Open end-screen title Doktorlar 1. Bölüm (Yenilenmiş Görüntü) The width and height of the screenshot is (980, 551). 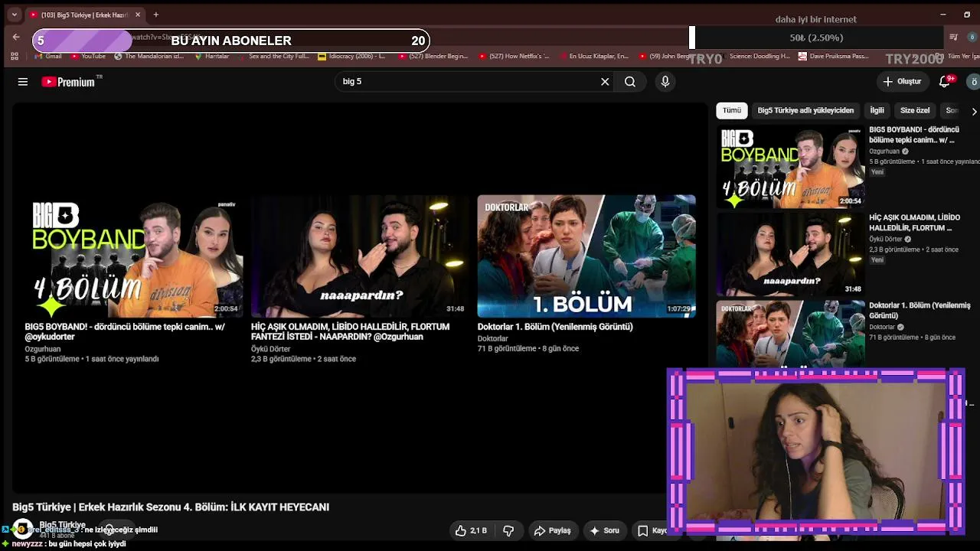(x=555, y=327)
